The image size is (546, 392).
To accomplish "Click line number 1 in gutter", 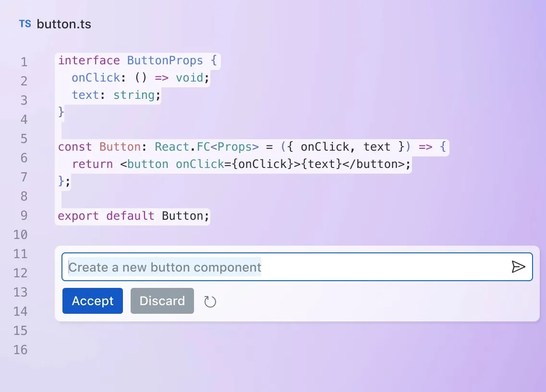I will pyautogui.click(x=24, y=62).
